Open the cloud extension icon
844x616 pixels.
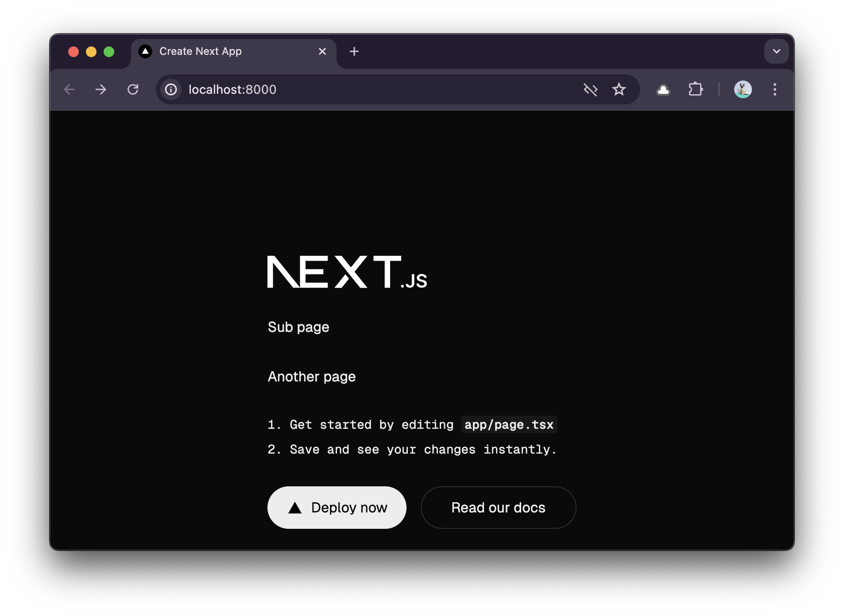coord(663,90)
